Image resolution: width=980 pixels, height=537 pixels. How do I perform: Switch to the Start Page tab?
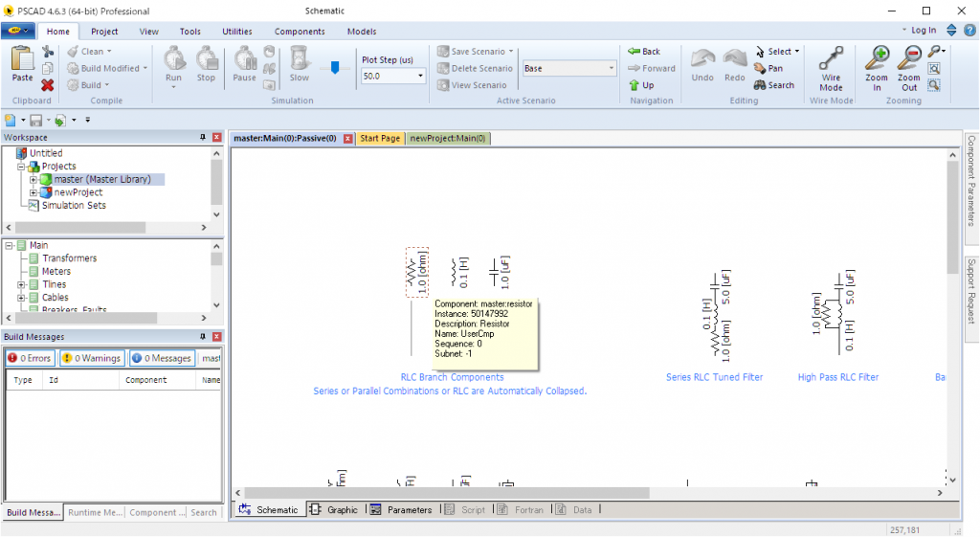(379, 138)
